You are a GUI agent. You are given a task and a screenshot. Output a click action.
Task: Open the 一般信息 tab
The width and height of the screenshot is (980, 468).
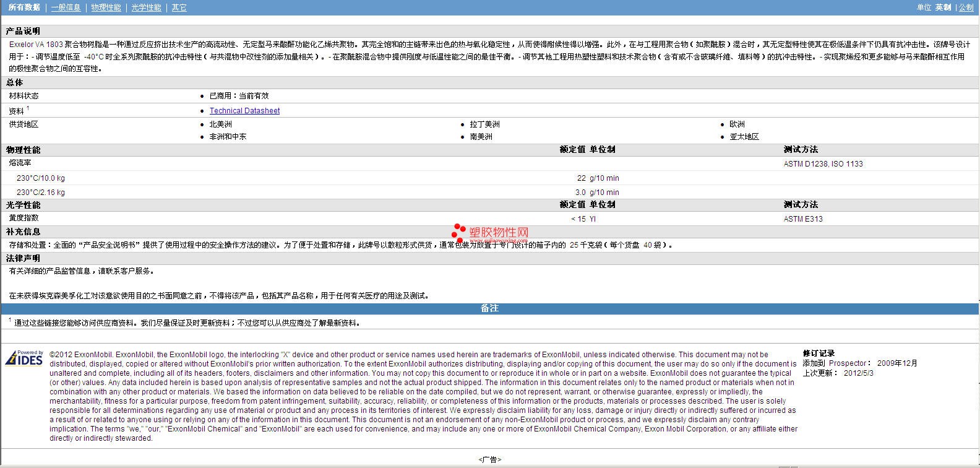(x=66, y=7)
